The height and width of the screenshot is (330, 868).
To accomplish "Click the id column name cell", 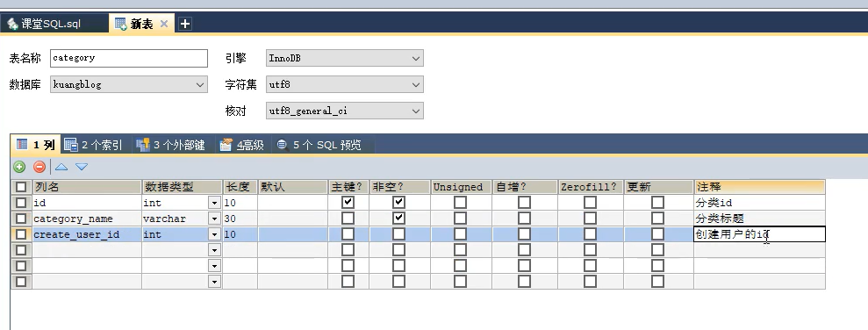I will click(87, 203).
